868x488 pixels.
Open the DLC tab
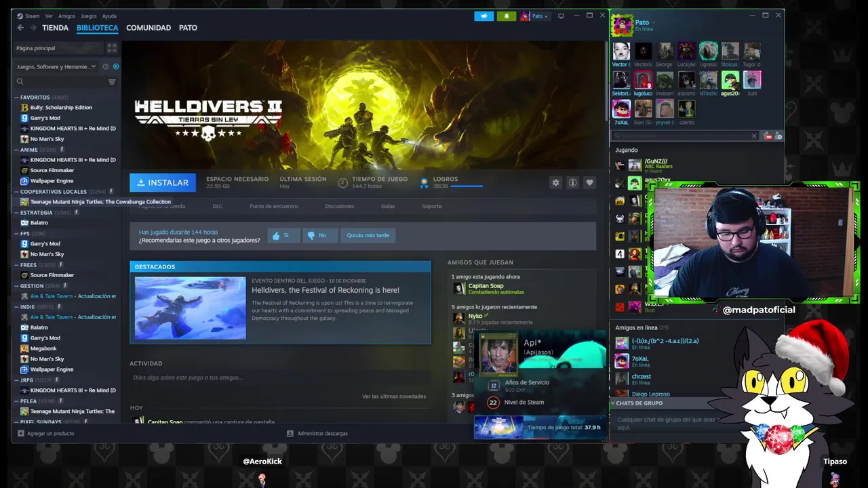pyautogui.click(x=218, y=206)
